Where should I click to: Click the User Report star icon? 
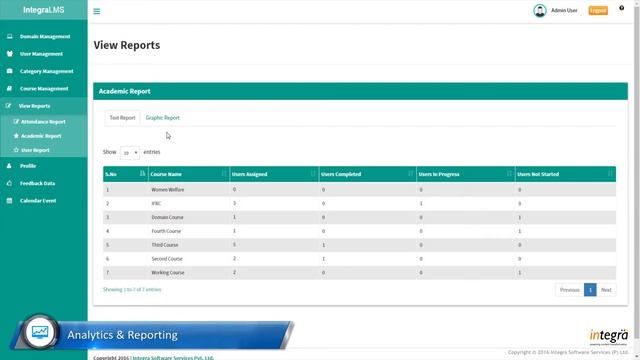click(x=16, y=150)
